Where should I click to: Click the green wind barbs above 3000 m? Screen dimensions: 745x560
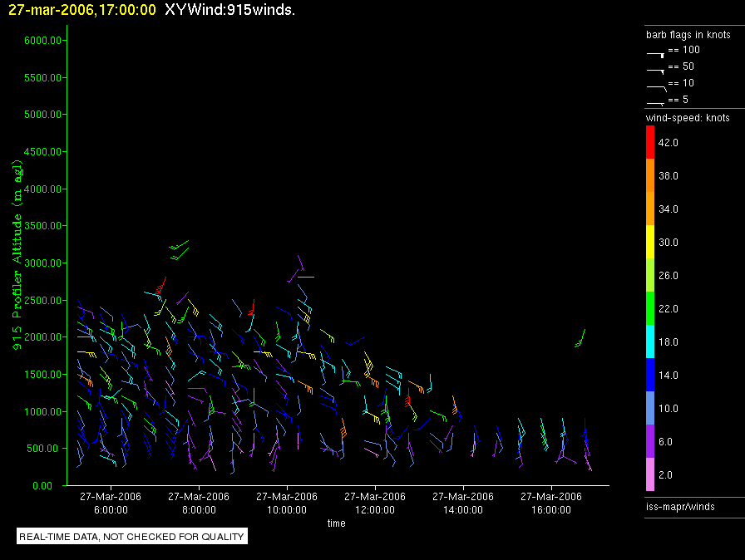click(179, 248)
